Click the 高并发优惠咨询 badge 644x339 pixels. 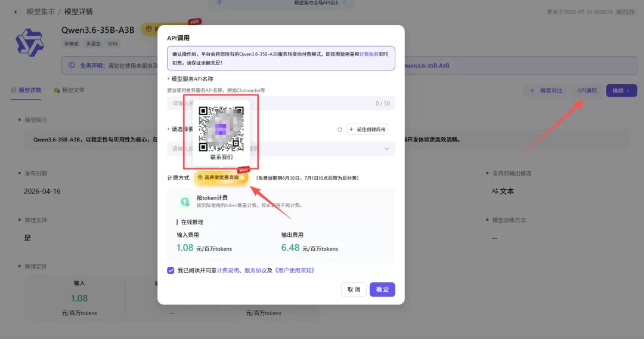pyautogui.click(x=221, y=177)
